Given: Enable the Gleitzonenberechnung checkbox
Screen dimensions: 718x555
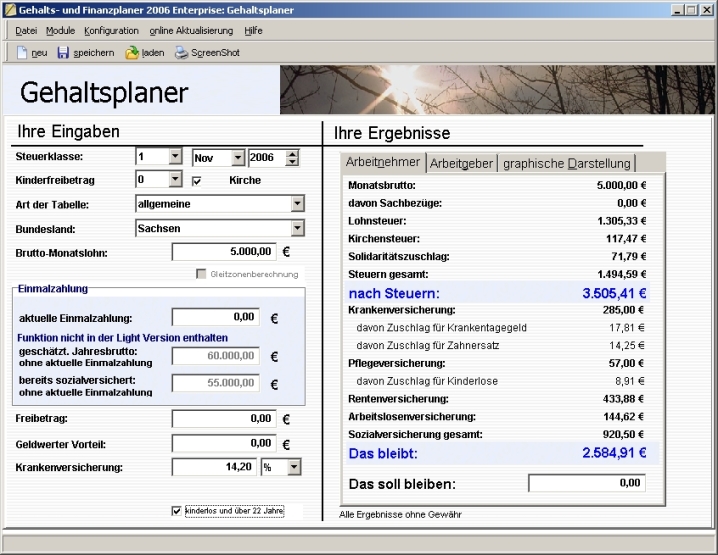Looking at the screenshot, I should (200, 274).
